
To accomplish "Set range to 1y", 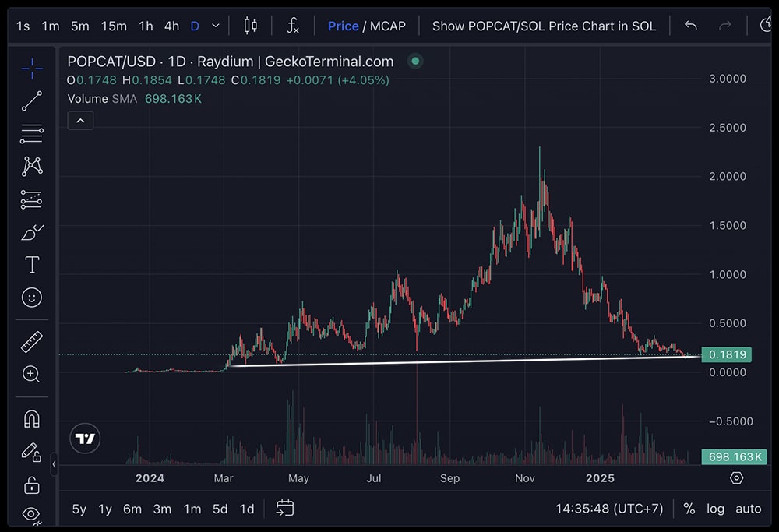I will pos(105,509).
